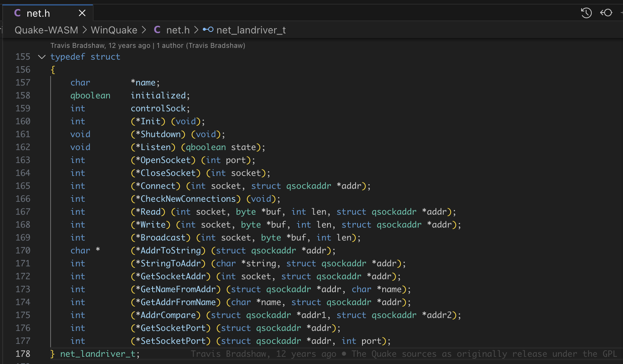Click '*StringToAddr' function pointer
This screenshot has height=364, width=623.
168,264
